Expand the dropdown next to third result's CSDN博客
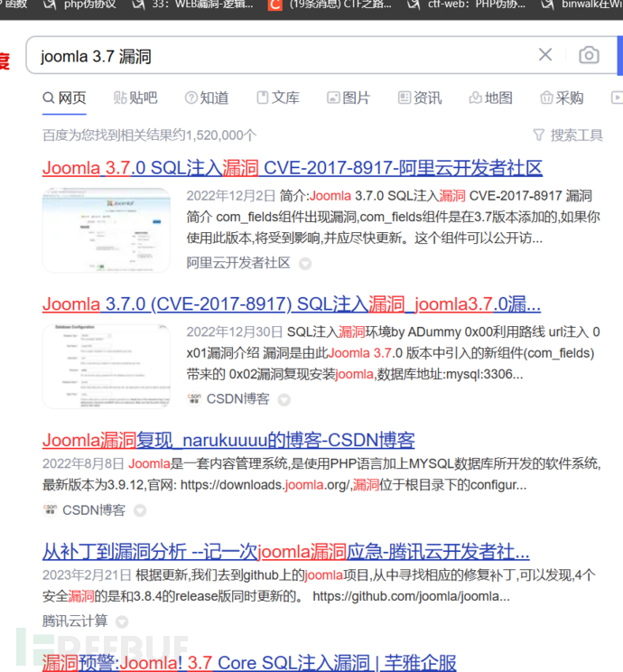The width and height of the screenshot is (623, 672). [140, 511]
